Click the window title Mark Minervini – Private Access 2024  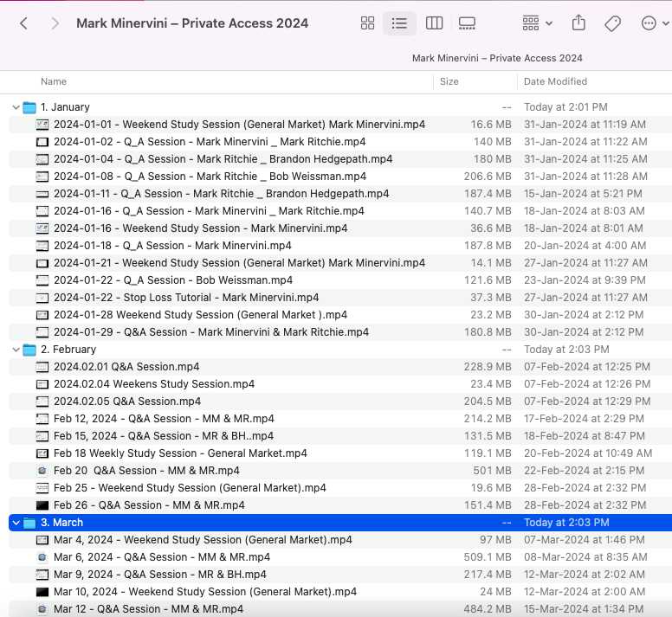(x=192, y=23)
